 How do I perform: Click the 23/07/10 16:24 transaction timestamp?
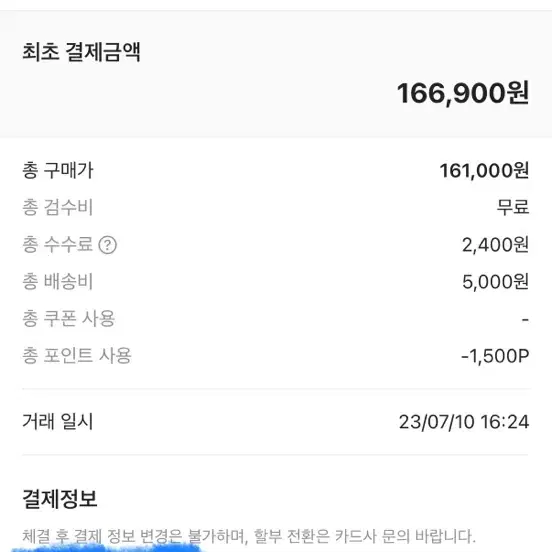tap(464, 422)
